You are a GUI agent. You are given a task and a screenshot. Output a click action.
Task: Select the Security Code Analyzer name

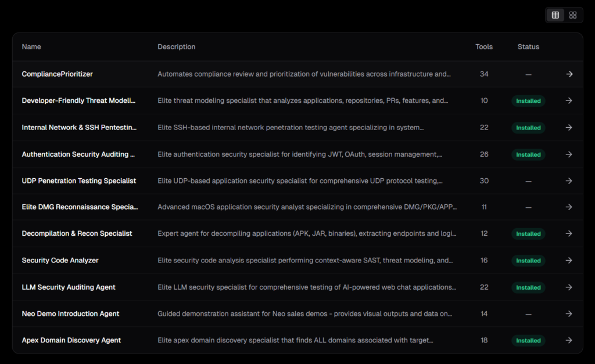coord(60,261)
